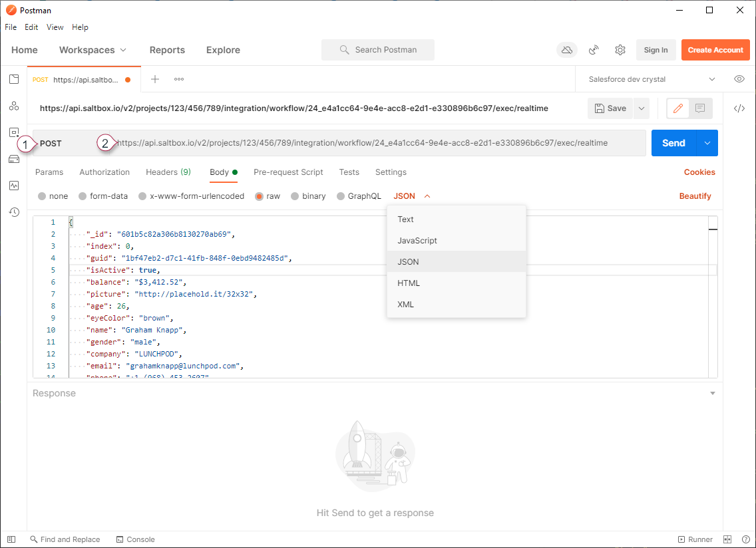Click the Beautify link
This screenshot has width=756, height=548.
[695, 196]
